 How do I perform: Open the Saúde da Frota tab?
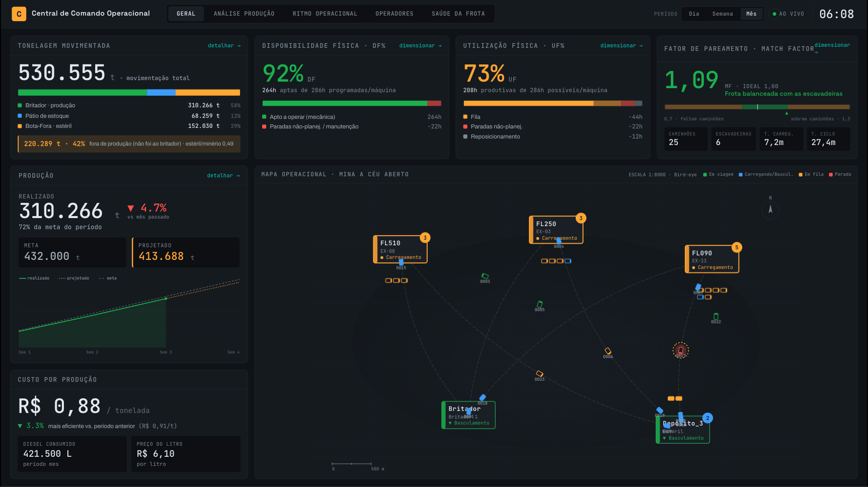(x=458, y=14)
